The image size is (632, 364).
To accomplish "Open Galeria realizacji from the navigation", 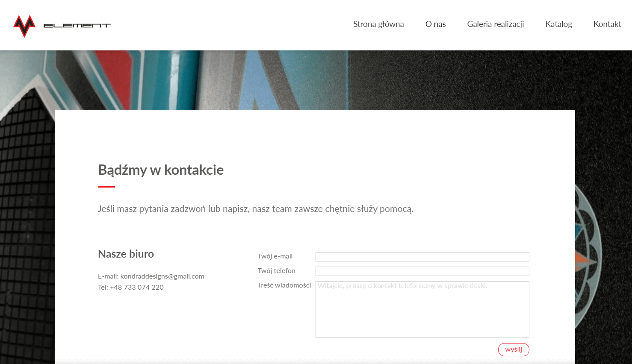I will 495,24.
